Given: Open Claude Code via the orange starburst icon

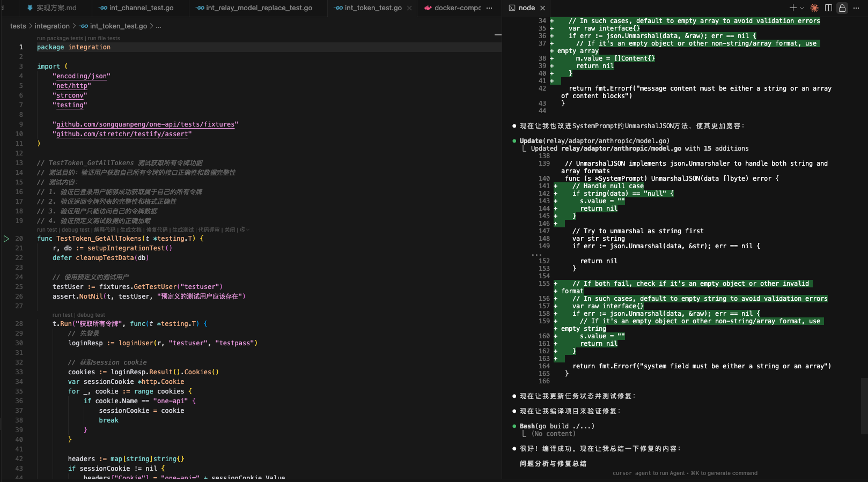Looking at the screenshot, I should click(x=814, y=8).
